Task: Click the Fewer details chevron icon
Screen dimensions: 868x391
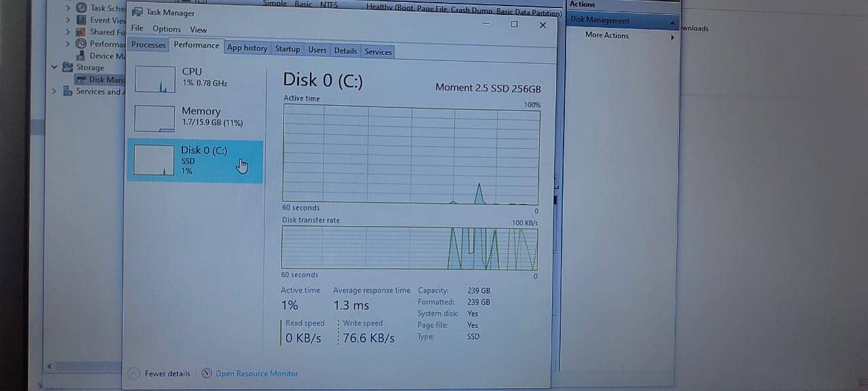Action: [134, 373]
